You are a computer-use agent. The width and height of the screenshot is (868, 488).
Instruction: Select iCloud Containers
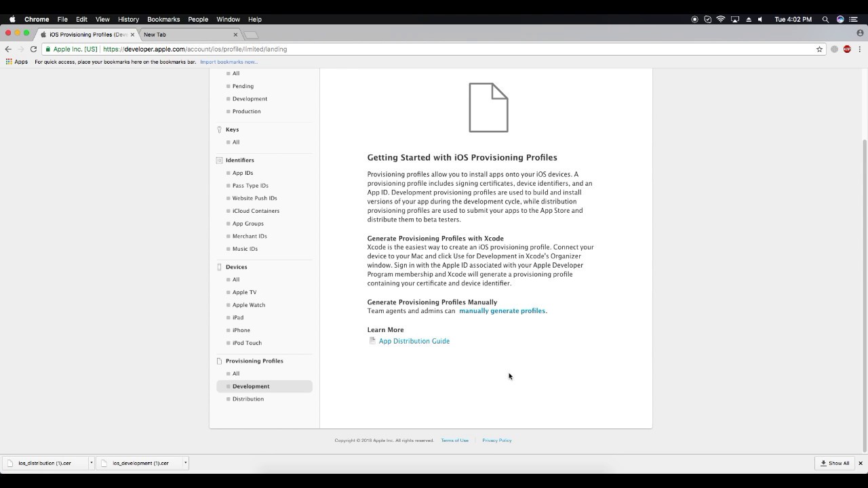(x=256, y=211)
